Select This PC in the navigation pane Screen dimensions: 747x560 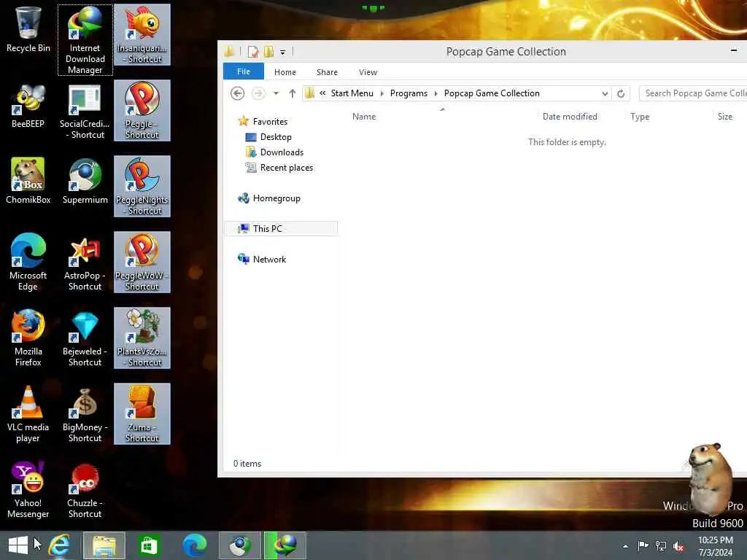[281, 228]
